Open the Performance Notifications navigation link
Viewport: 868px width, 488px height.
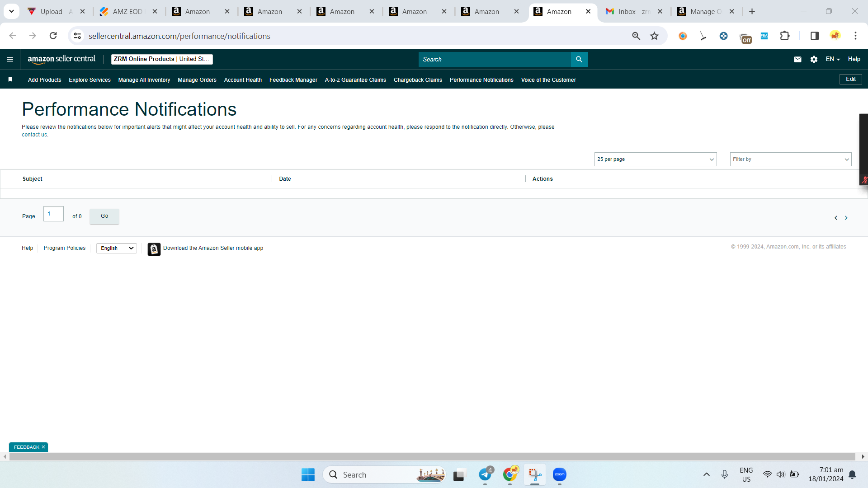tap(481, 80)
